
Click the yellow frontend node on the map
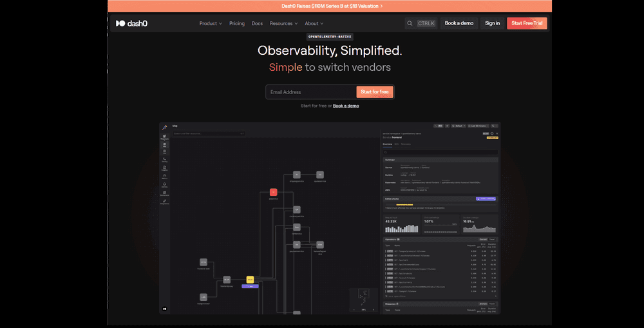point(250,279)
